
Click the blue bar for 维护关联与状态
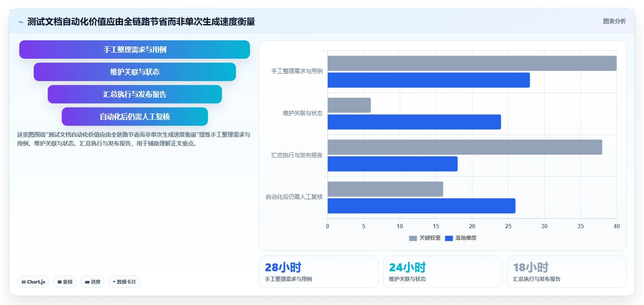[414, 122]
